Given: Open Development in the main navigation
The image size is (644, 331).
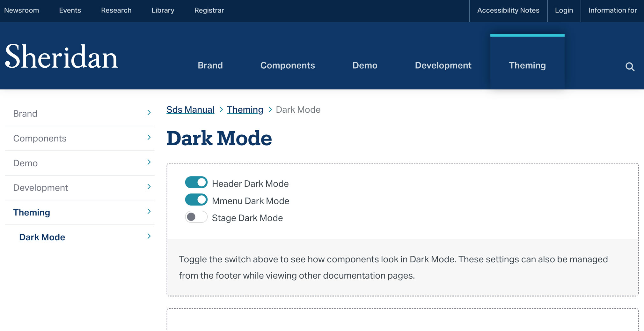Looking at the screenshot, I should [443, 65].
